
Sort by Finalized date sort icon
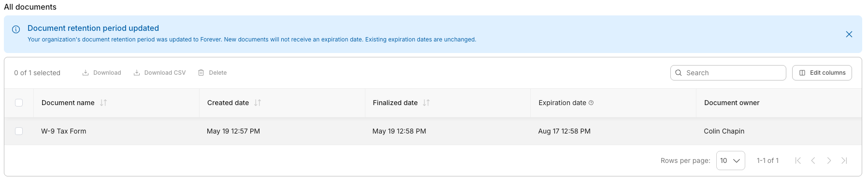pos(426,103)
